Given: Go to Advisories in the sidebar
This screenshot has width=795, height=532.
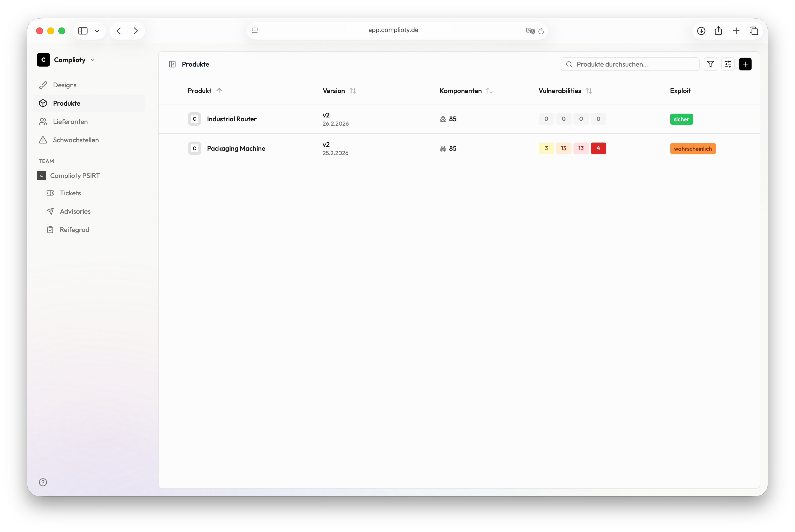Looking at the screenshot, I should click(x=75, y=211).
